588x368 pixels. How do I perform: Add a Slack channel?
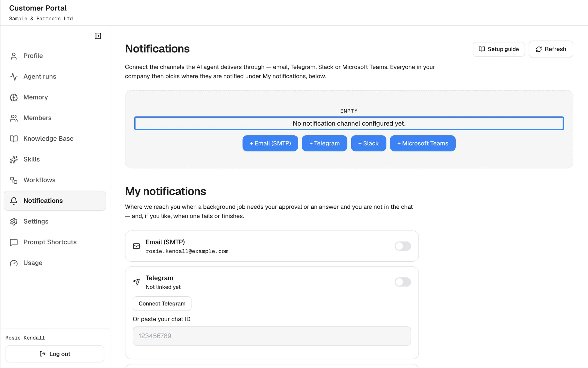point(368,143)
